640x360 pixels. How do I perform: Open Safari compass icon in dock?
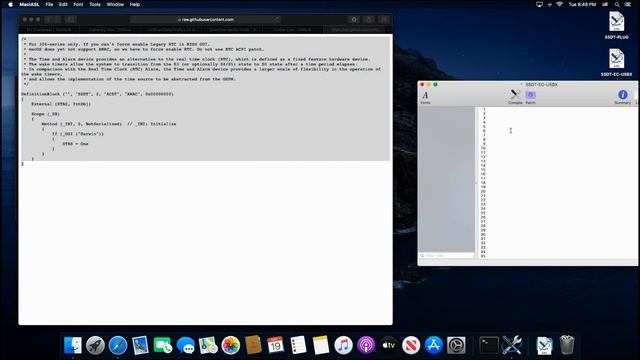pos(118,345)
